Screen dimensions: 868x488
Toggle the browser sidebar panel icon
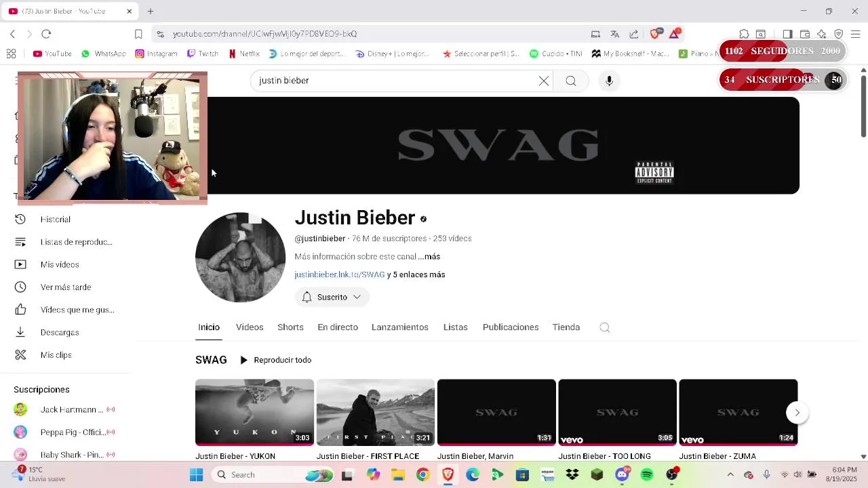pos(787,34)
